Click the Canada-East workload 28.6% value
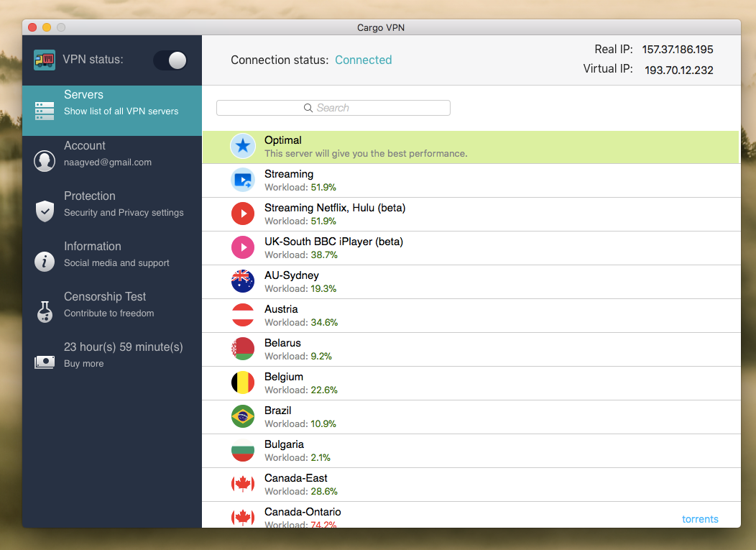 [324, 491]
